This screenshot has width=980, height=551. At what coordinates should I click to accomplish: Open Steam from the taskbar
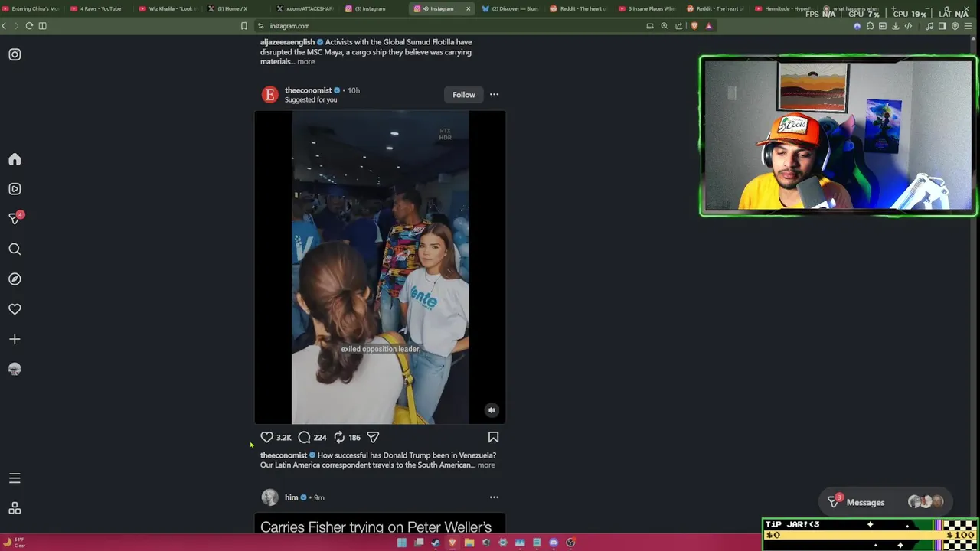[436, 543]
